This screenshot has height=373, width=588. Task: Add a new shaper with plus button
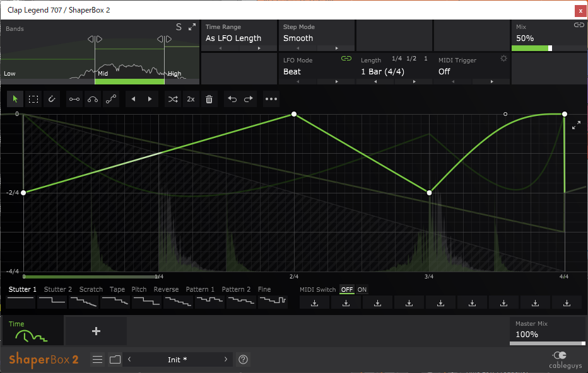tap(96, 331)
